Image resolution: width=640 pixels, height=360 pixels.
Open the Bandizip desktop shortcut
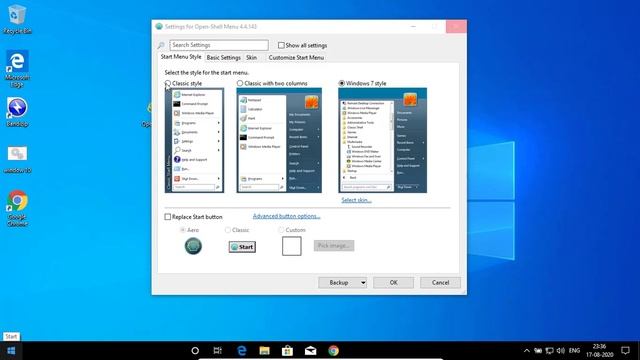click(17, 113)
